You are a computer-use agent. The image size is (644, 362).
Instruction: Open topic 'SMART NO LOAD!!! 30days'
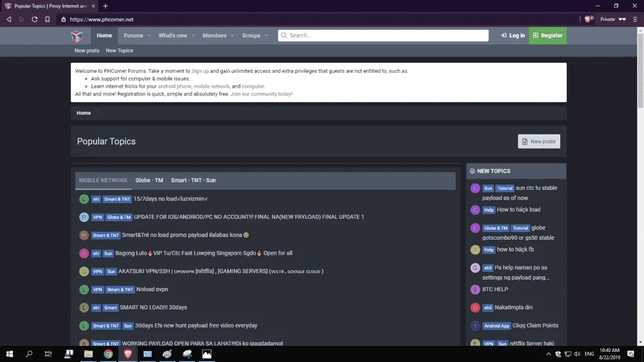153,307
